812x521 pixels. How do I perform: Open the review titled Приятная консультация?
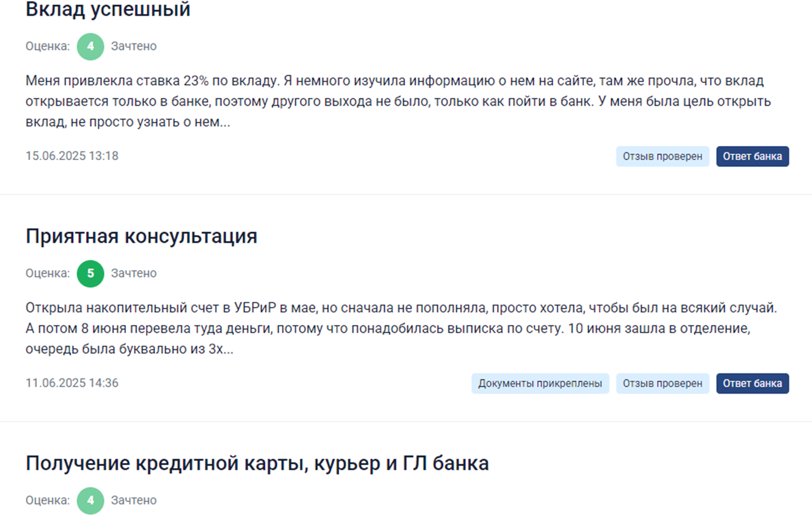pos(141,236)
